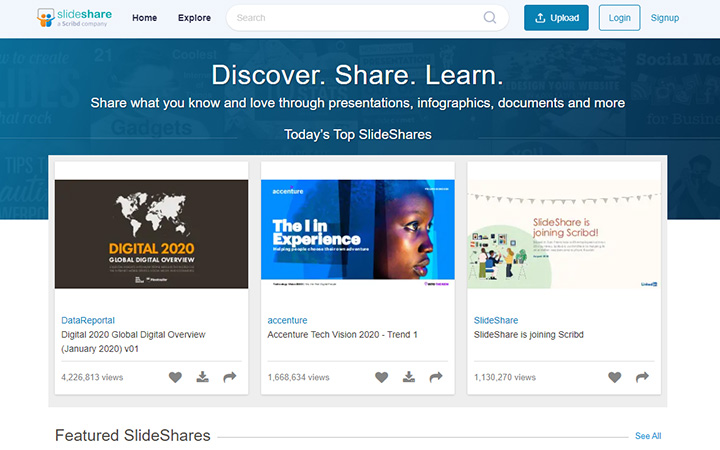Open the DataReportal author link
This screenshot has width=720, height=450.
[x=88, y=321]
